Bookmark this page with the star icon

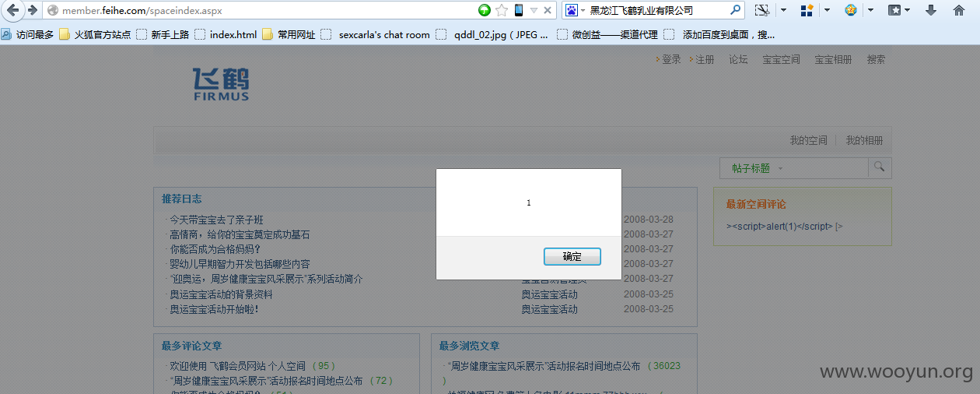click(502, 10)
